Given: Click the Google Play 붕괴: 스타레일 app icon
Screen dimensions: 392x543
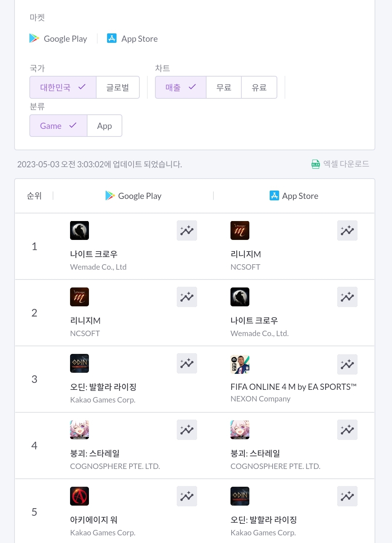Looking at the screenshot, I should (79, 430).
